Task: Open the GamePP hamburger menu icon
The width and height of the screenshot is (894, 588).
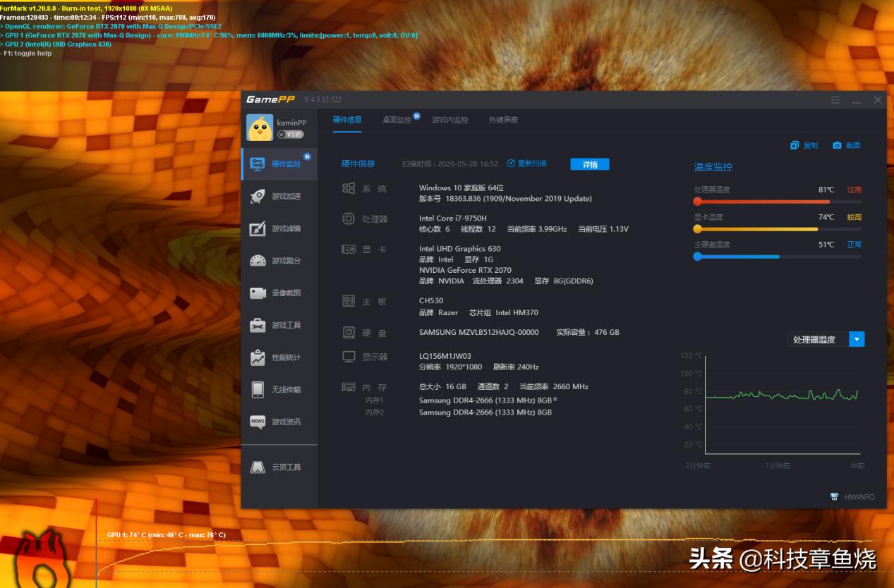Action: point(835,100)
